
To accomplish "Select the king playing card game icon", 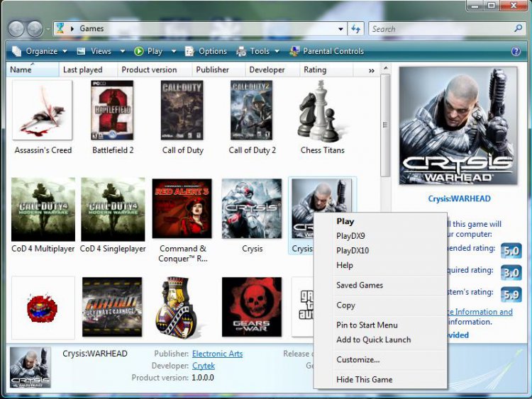I will [x=177, y=308].
